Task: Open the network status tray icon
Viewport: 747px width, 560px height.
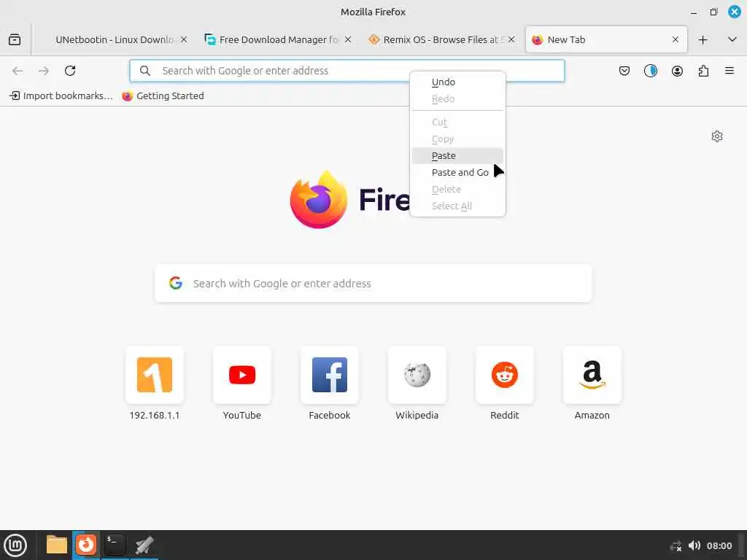Action: 676,545
